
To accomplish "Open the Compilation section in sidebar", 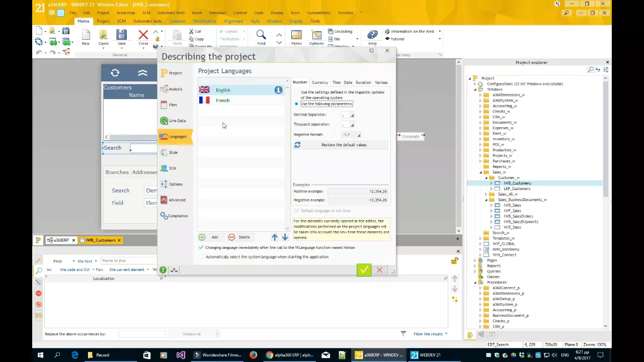I will pos(174,216).
